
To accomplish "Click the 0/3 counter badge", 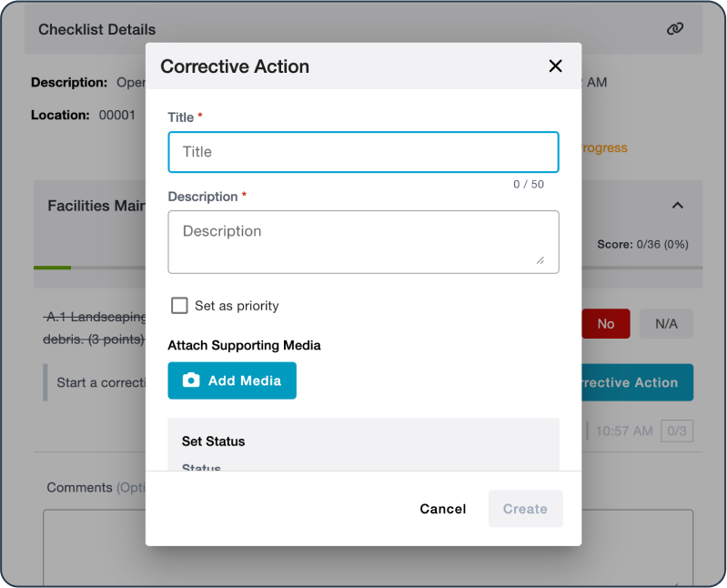I will 675,431.
